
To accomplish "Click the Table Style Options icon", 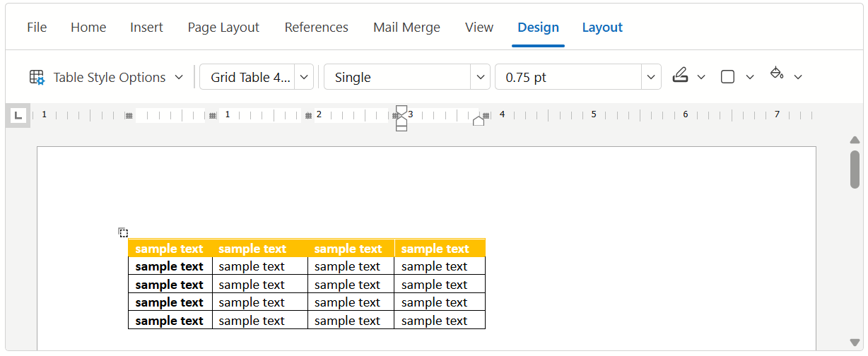I will click(x=37, y=77).
